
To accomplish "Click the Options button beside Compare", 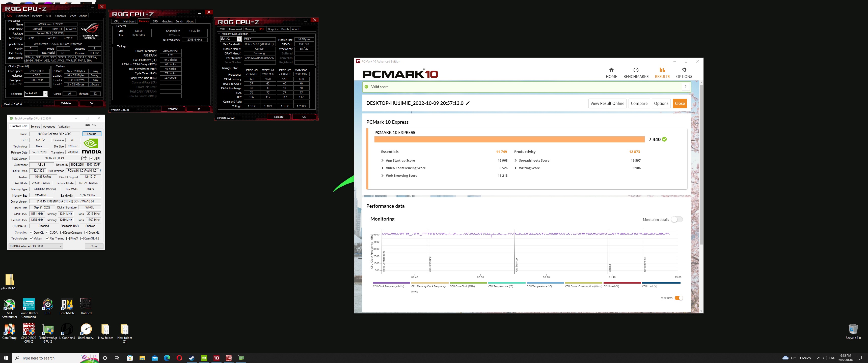I will coord(661,103).
